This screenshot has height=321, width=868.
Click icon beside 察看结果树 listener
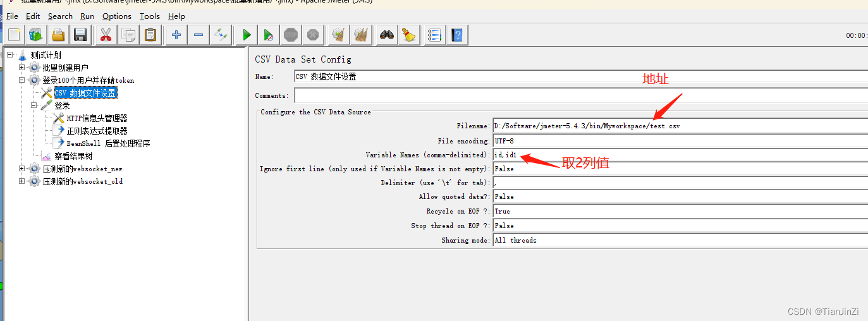(x=47, y=156)
